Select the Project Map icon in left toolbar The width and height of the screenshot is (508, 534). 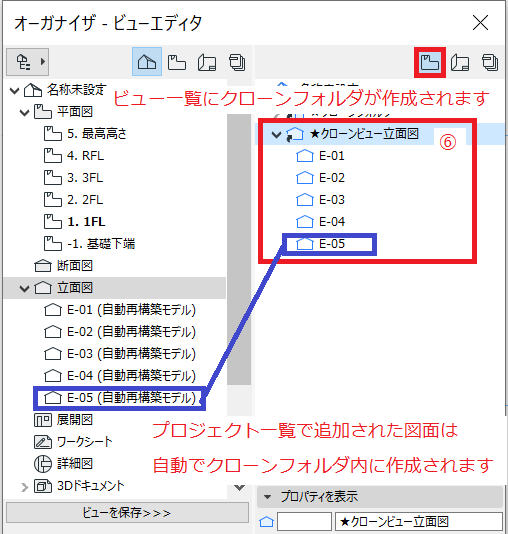147,62
